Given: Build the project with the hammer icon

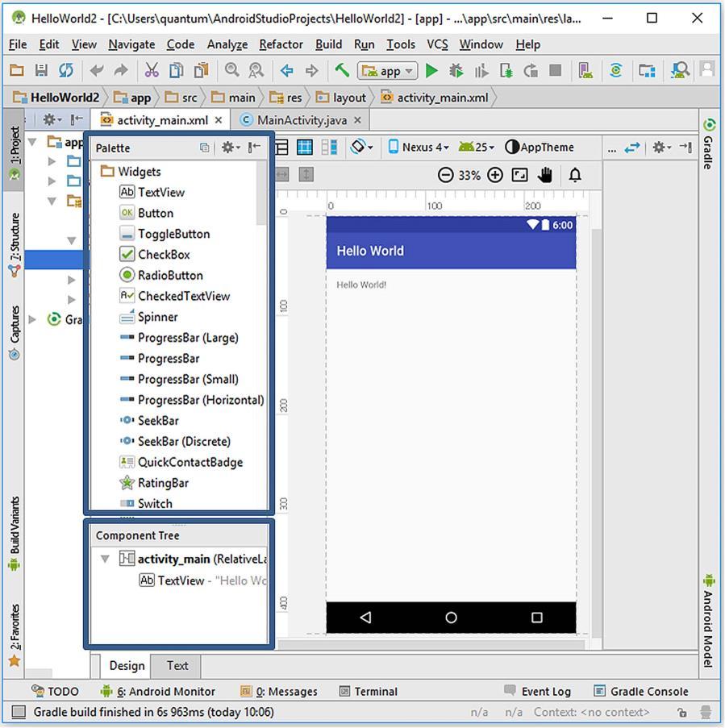Looking at the screenshot, I should tap(342, 71).
